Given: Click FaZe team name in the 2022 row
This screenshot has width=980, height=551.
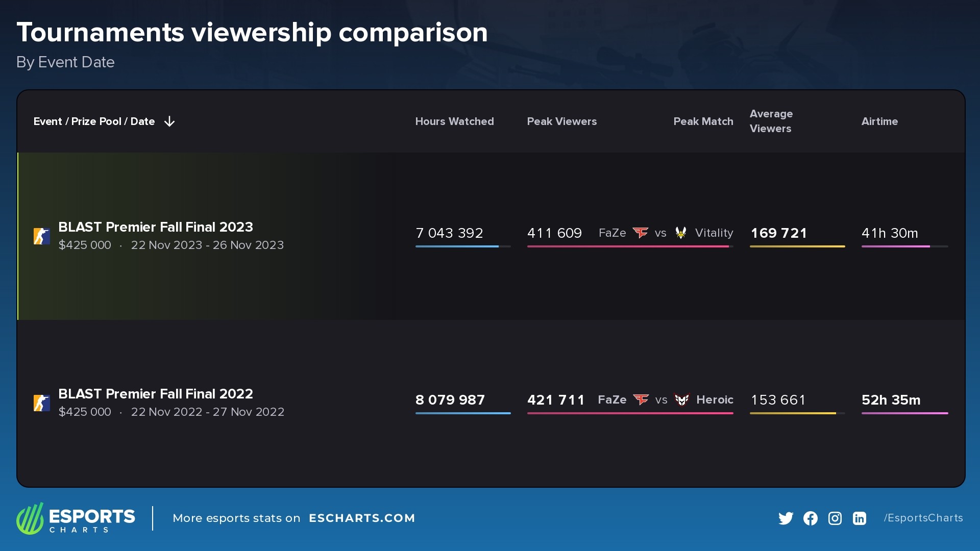Looking at the screenshot, I should [x=612, y=400].
